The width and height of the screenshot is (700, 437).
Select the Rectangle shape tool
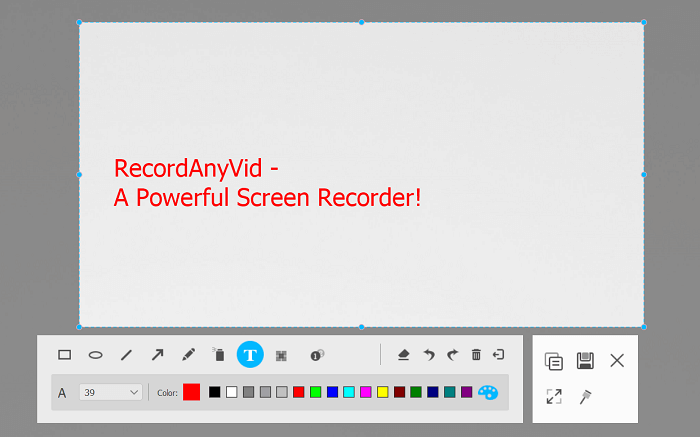pyautogui.click(x=65, y=355)
